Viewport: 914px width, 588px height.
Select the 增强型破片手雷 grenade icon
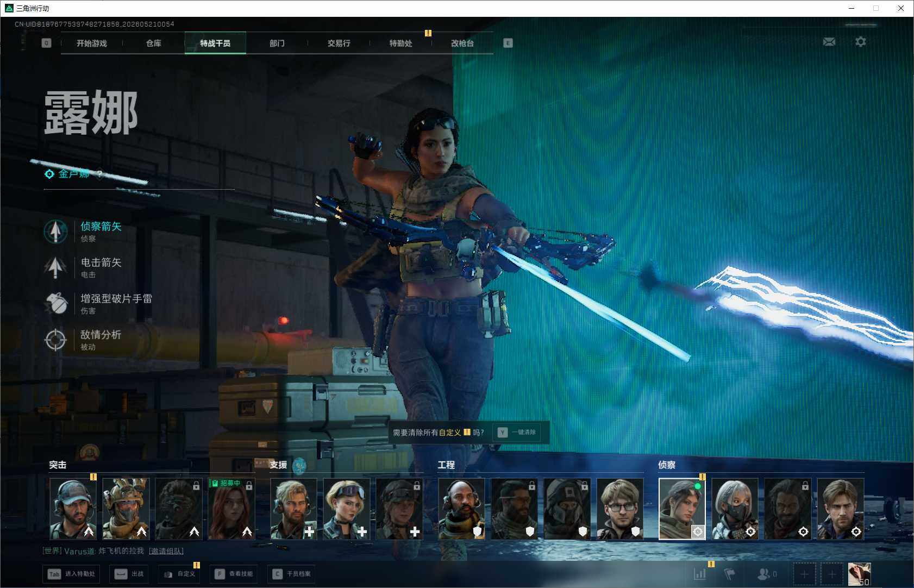point(55,304)
